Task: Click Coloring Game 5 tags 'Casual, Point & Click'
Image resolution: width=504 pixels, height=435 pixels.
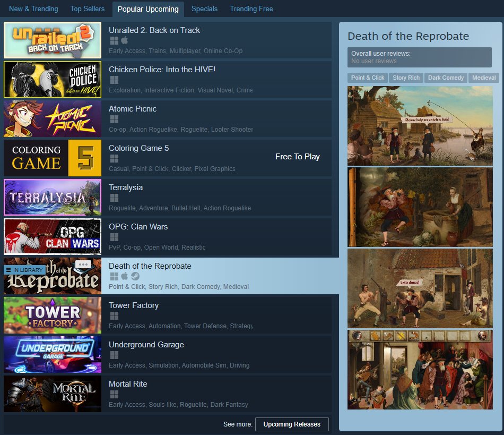Action: [x=138, y=169]
